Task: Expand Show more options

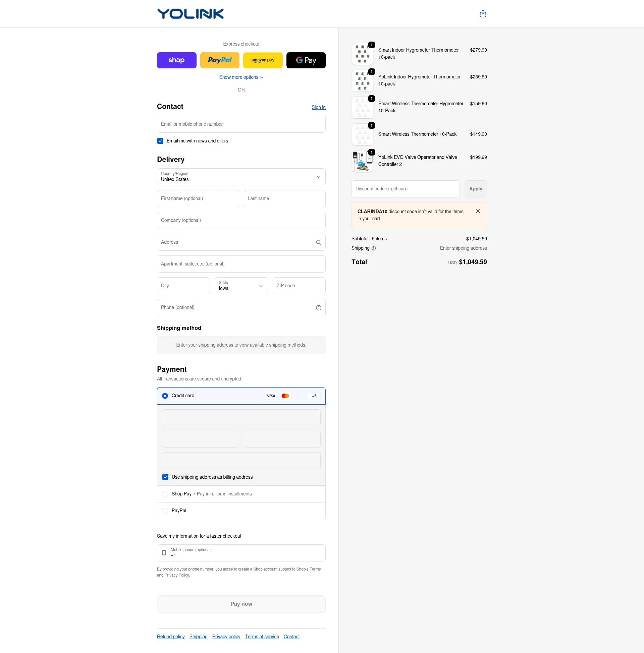Action: (x=241, y=77)
